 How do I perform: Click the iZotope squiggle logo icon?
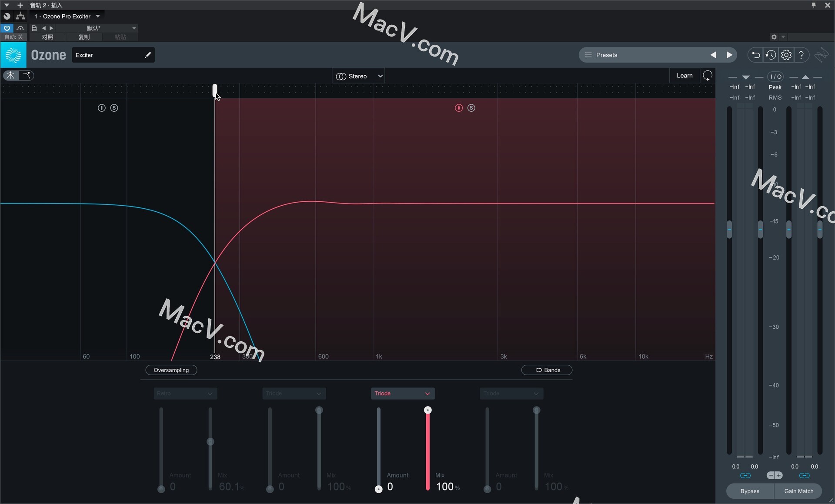pos(822,55)
